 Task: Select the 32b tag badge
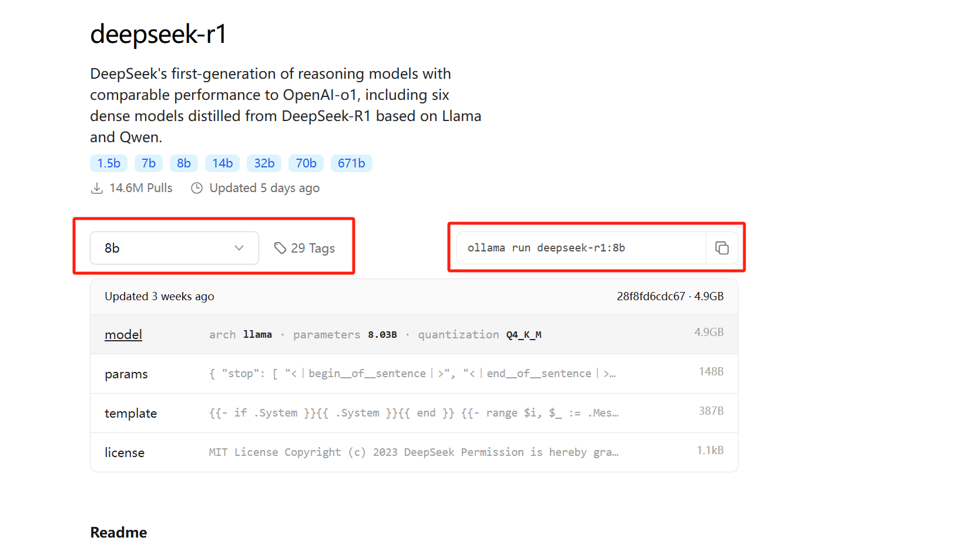click(x=264, y=163)
